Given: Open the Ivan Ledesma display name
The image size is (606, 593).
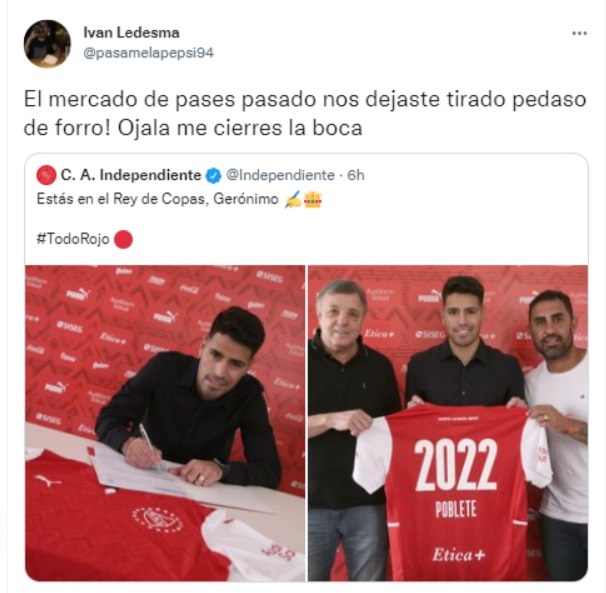Looking at the screenshot, I should point(131,33).
